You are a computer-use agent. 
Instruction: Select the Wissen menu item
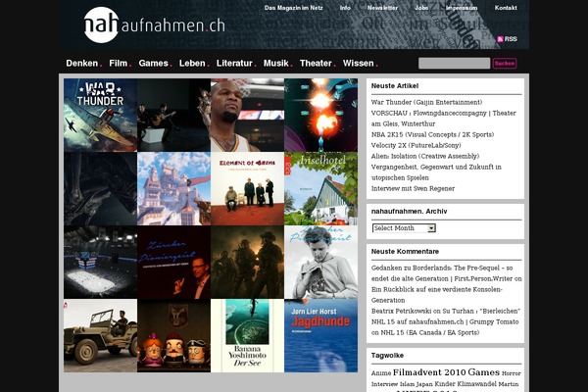[358, 63]
